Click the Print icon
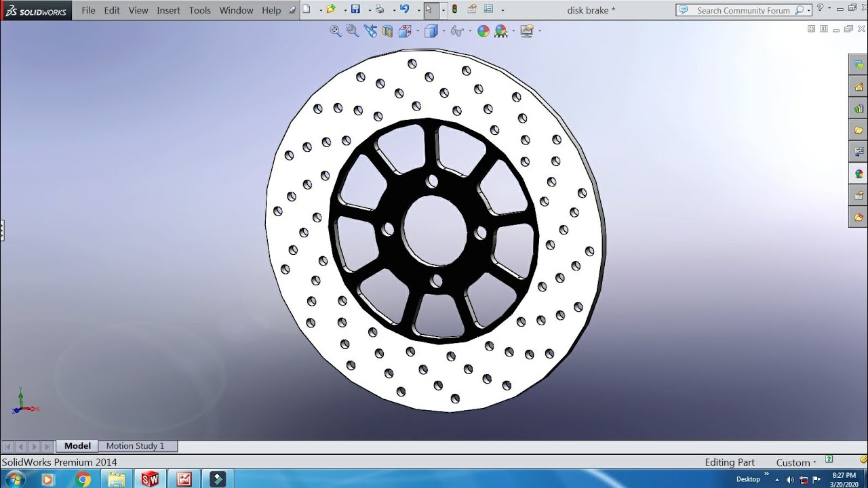The image size is (868, 488). coord(380,9)
